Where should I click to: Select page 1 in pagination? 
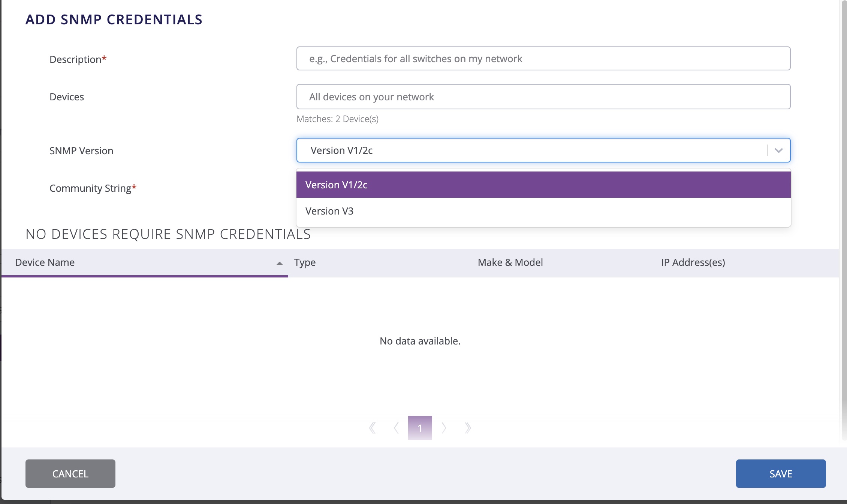(420, 428)
